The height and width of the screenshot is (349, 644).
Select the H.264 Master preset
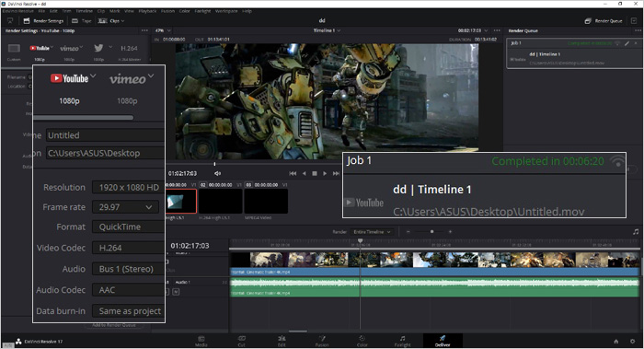(129, 49)
